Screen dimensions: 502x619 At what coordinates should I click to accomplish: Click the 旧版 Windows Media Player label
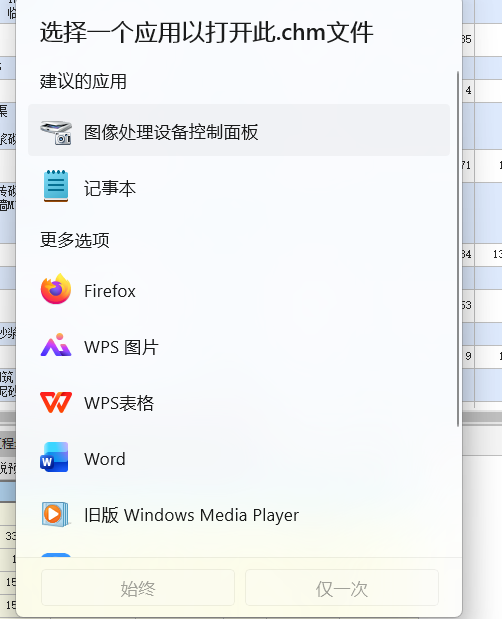pyautogui.click(x=191, y=515)
